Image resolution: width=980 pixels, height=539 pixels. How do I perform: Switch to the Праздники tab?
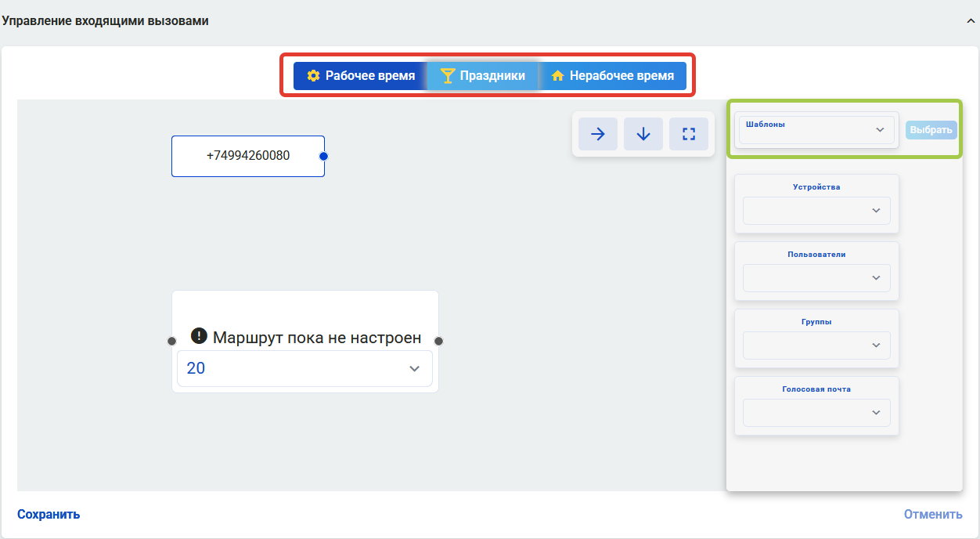coord(483,76)
